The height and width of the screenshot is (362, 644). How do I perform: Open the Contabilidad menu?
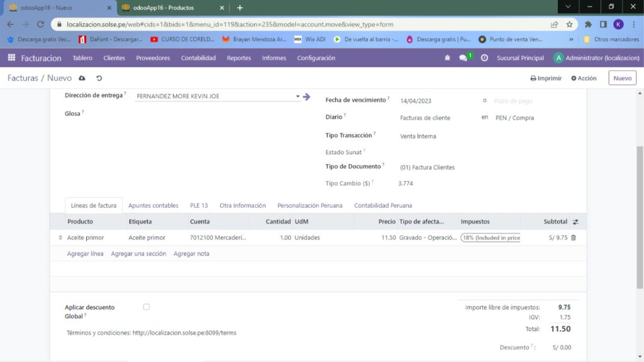198,58
